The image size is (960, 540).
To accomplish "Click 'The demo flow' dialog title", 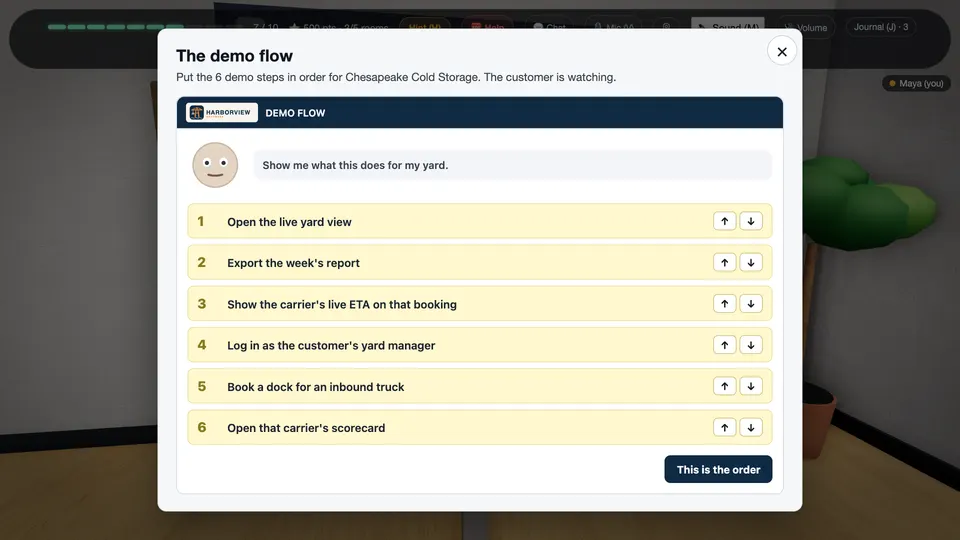I will (x=234, y=56).
